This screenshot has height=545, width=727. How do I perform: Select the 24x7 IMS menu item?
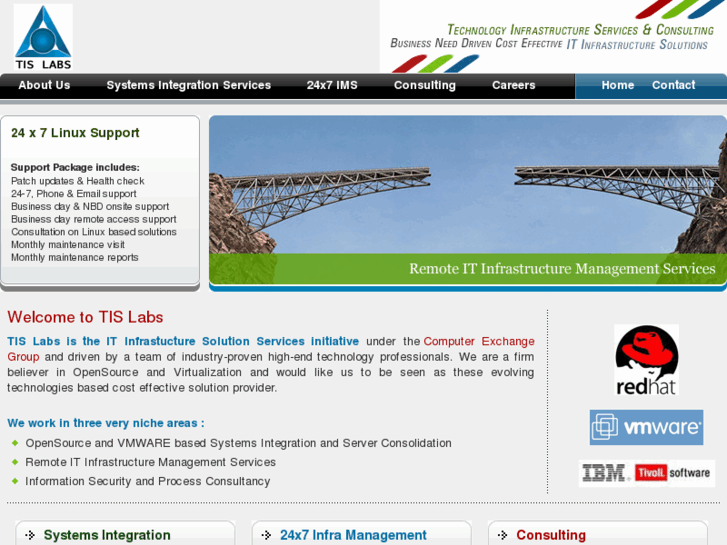click(x=332, y=85)
